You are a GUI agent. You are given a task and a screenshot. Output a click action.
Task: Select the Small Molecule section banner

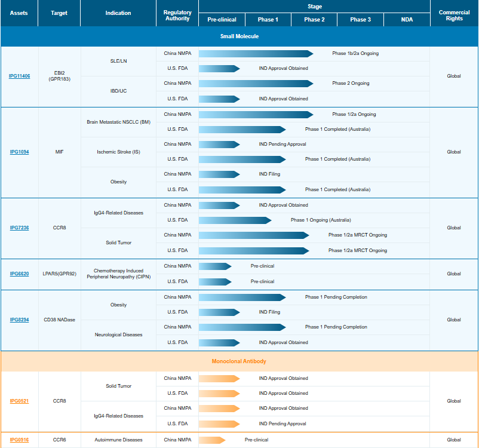(x=239, y=36)
